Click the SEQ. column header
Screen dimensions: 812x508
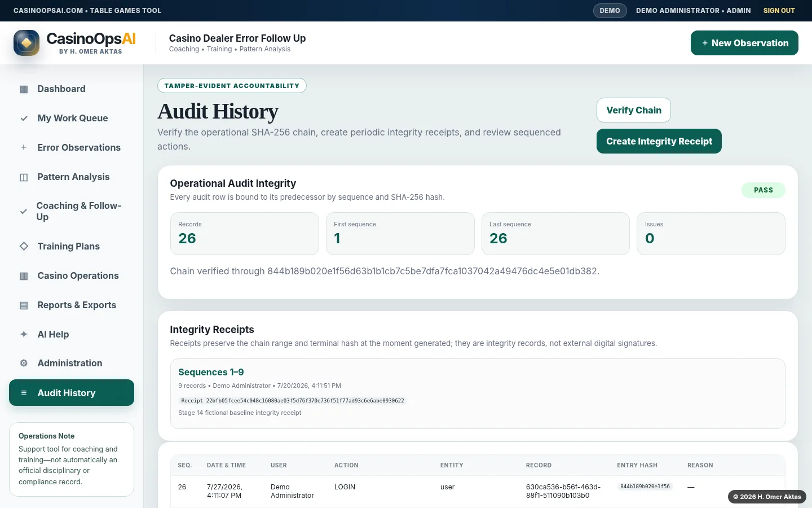(x=185, y=466)
